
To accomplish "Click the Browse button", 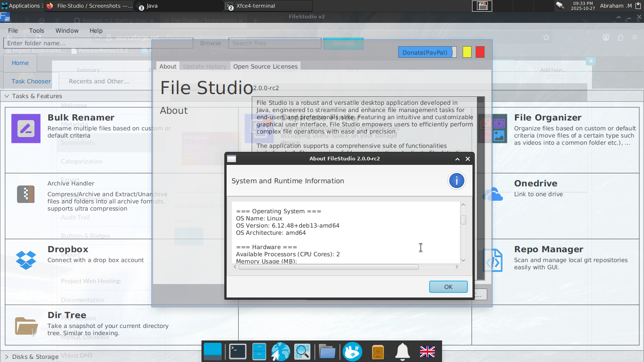I will pyautogui.click(x=210, y=43).
